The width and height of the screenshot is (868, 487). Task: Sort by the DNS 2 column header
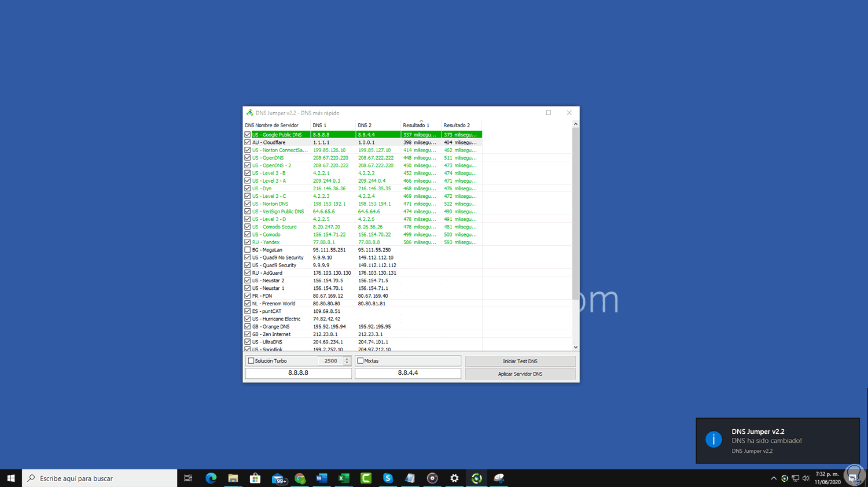pyautogui.click(x=378, y=125)
